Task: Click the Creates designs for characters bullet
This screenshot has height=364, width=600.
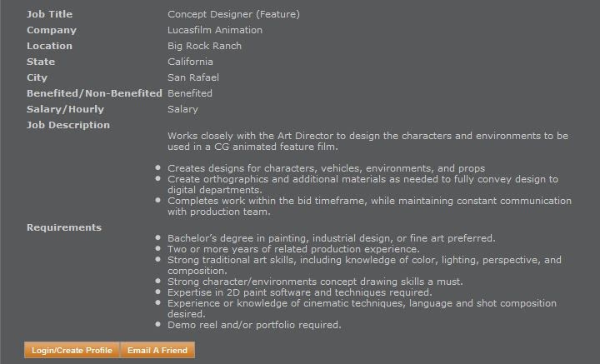Action: point(326,168)
